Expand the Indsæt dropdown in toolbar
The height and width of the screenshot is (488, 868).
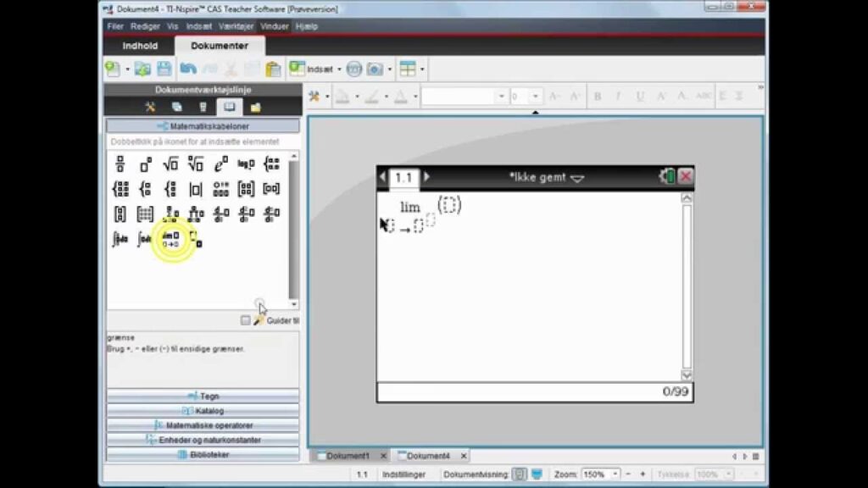(338, 69)
